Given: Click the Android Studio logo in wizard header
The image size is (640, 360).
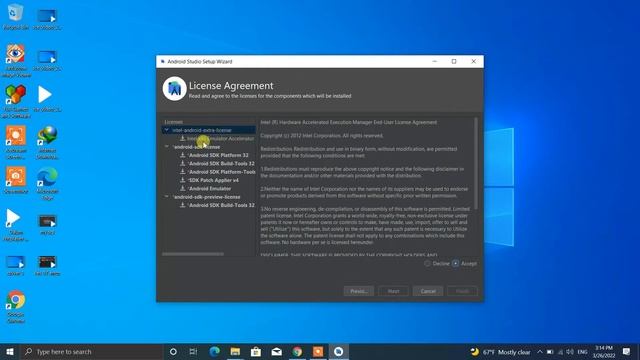Looking at the screenshot, I should (x=174, y=89).
